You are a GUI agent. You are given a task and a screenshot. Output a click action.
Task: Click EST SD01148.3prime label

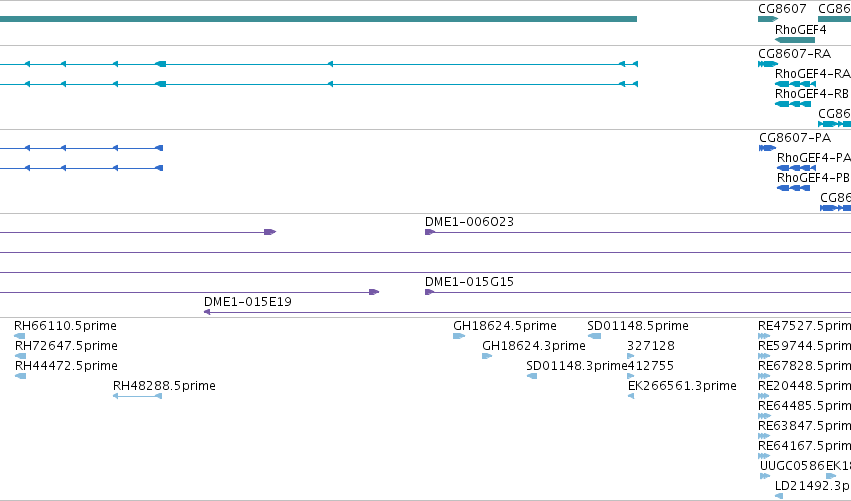click(577, 366)
